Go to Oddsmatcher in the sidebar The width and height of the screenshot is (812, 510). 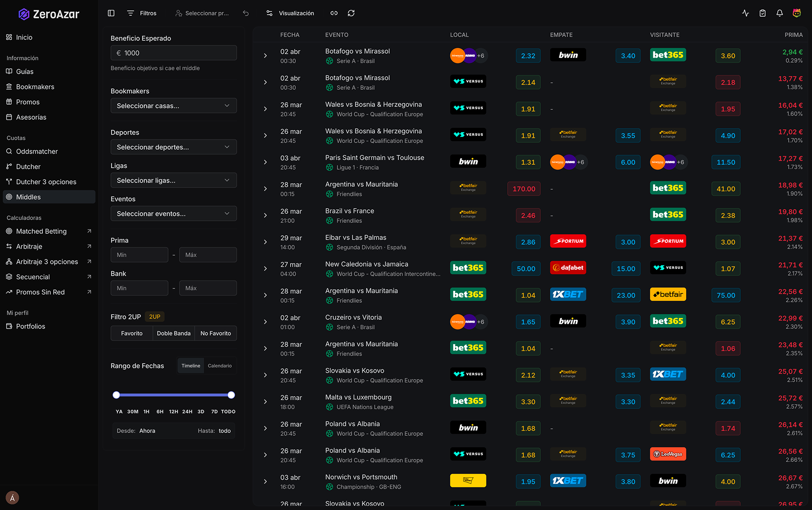37,151
